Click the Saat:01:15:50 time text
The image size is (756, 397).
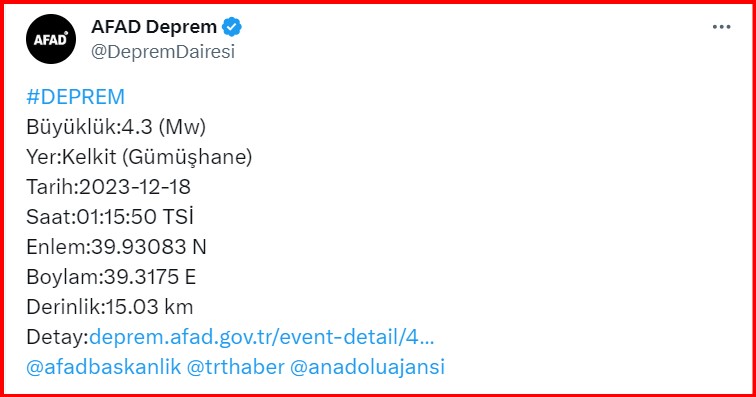point(91,217)
